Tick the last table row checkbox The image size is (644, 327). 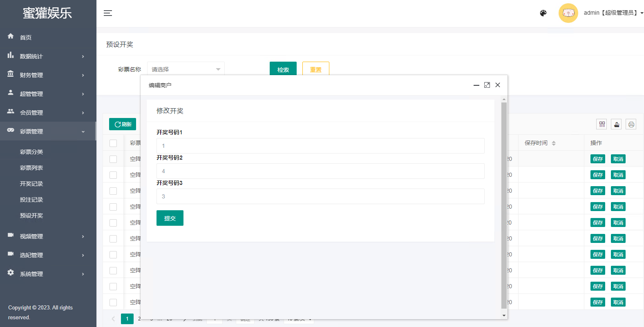[113, 303]
